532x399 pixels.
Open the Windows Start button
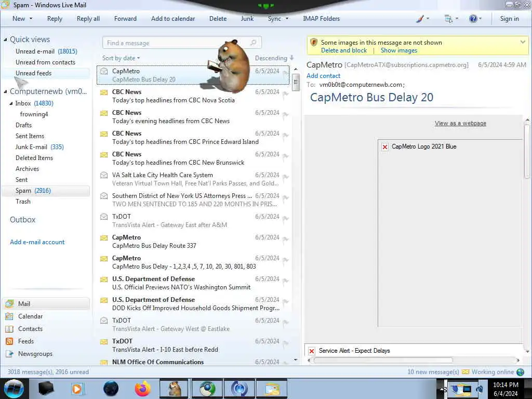pos(14,389)
